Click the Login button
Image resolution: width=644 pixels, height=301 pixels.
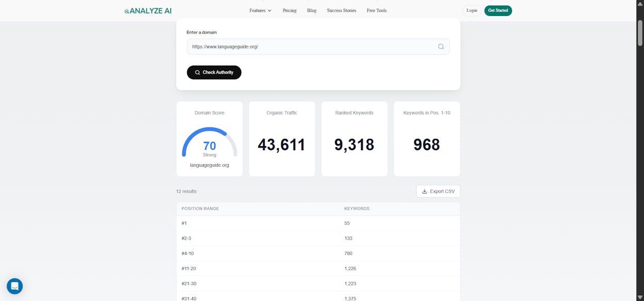point(472,10)
